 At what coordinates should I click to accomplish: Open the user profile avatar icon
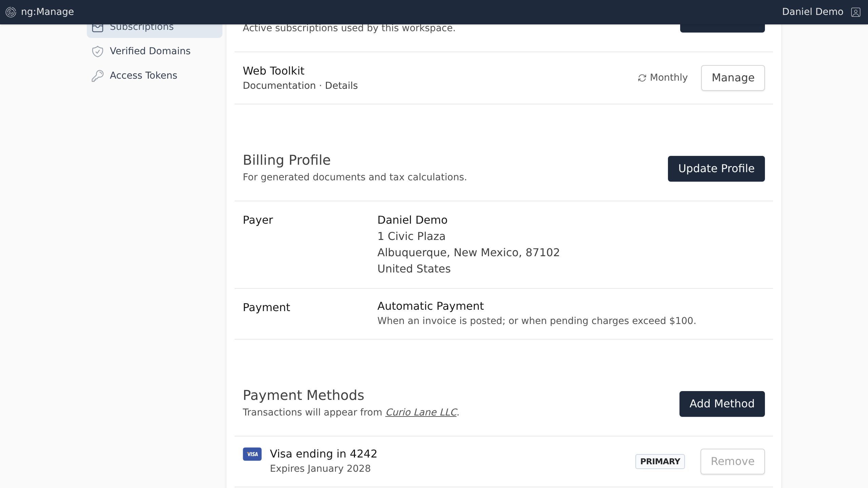pyautogui.click(x=855, y=12)
